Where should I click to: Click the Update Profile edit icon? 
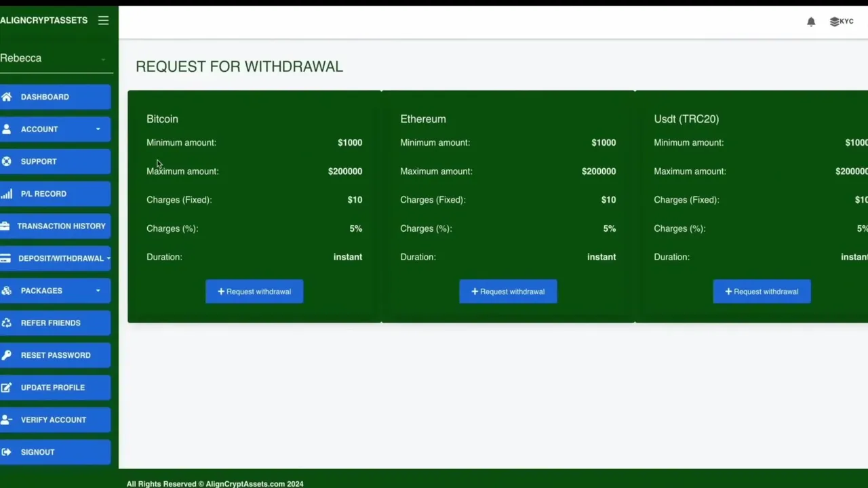[x=6, y=388]
